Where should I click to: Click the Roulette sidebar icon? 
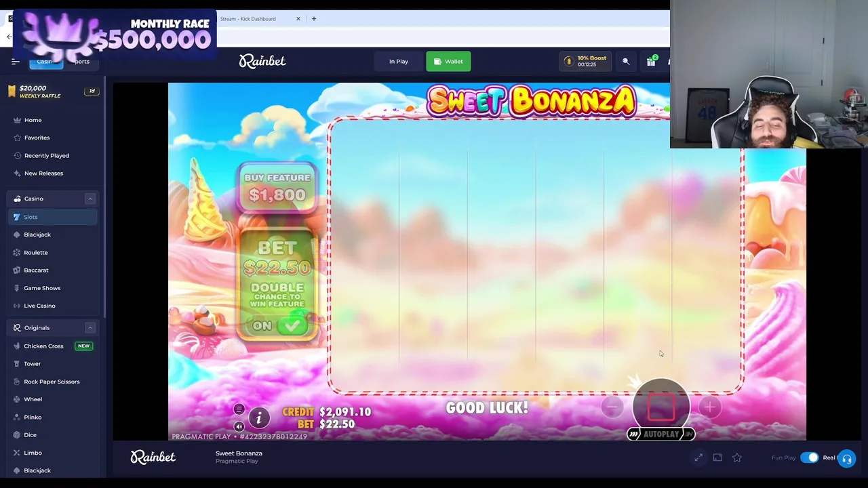[x=17, y=252]
